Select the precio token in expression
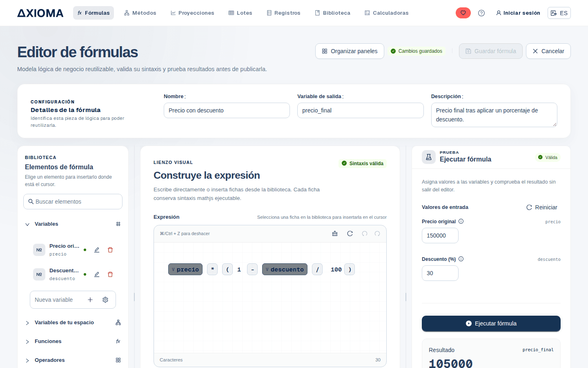 click(185, 269)
